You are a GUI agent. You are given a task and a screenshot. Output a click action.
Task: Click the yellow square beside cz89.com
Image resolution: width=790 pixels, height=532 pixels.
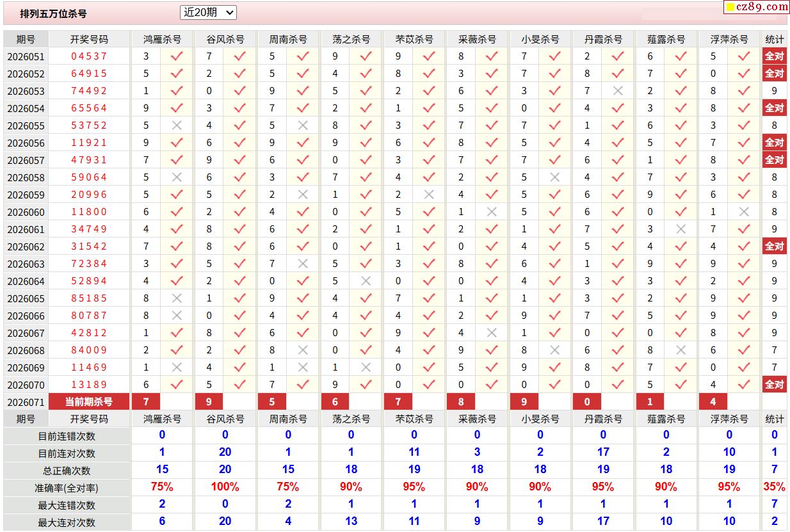pyautogui.click(x=730, y=8)
